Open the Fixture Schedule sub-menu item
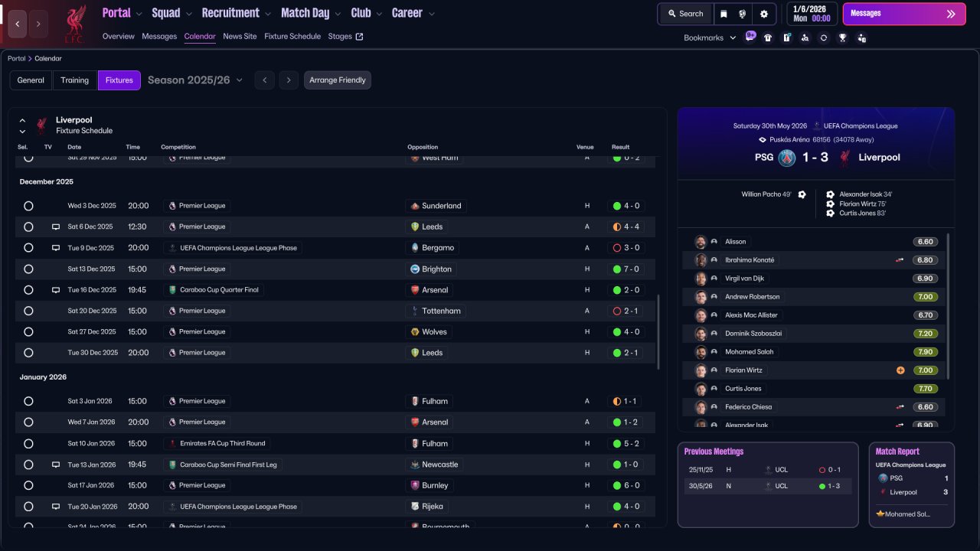The height and width of the screenshot is (551, 980). pyautogui.click(x=292, y=37)
